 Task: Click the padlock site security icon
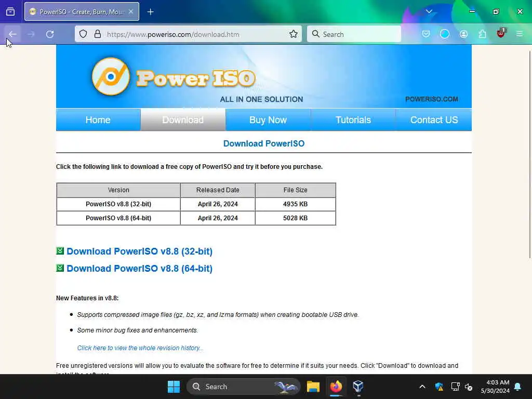pyautogui.click(x=98, y=34)
